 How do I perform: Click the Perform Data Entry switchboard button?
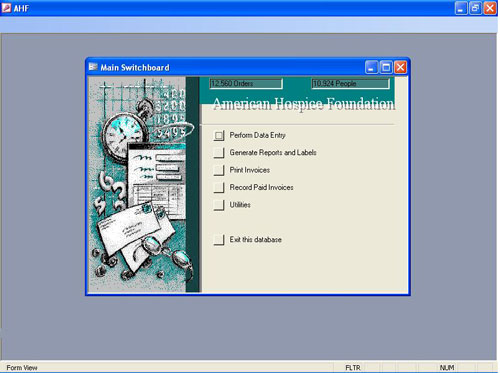(x=219, y=135)
